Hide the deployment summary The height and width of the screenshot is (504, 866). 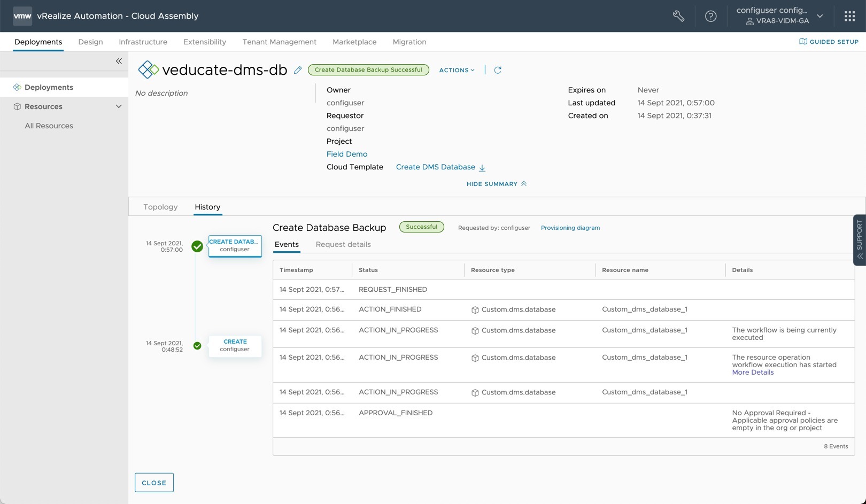(497, 184)
